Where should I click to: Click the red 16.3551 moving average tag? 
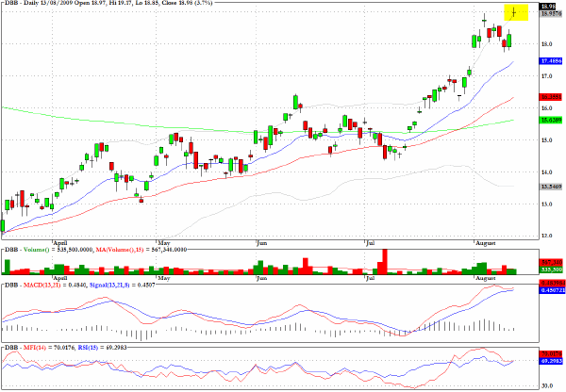click(551, 97)
